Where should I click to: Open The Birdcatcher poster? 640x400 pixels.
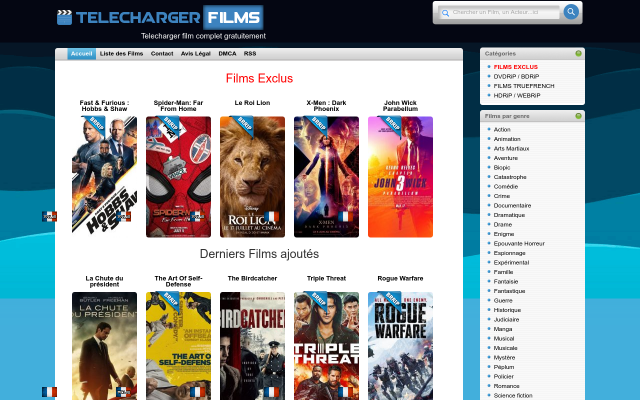(252, 346)
